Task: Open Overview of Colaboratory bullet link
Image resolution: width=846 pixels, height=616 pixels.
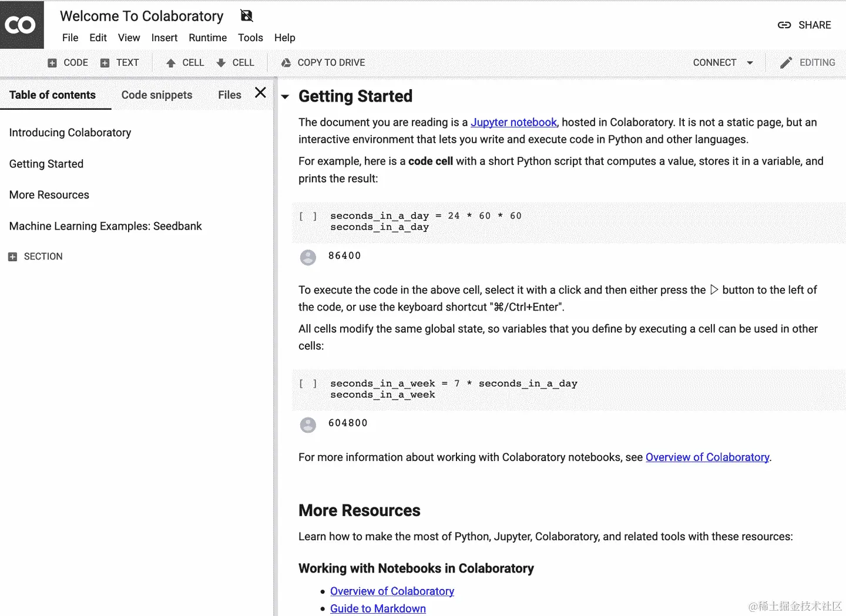Action: click(x=392, y=591)
